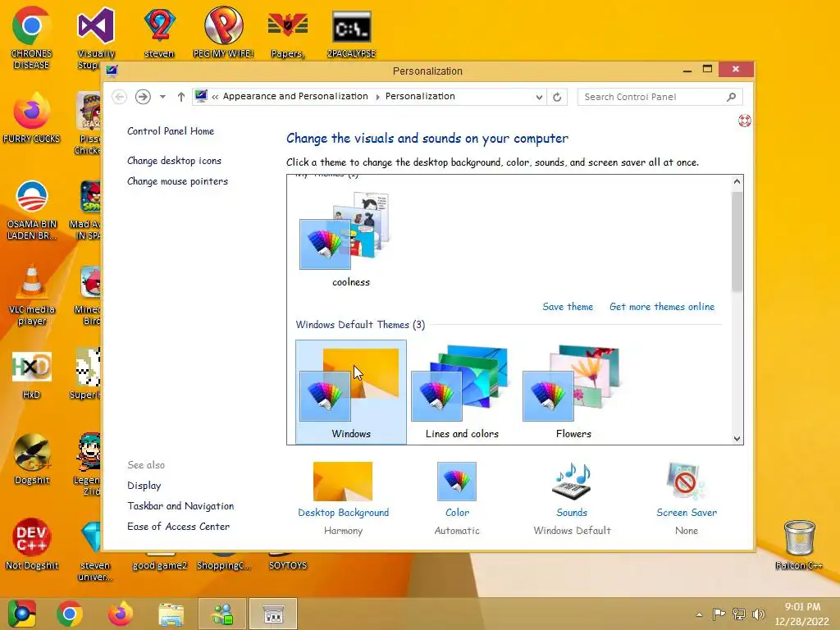The width and height of the screenshot is (840, 630).
Task: Open recent locations dropdown arrow
Action: pos(162,97)
